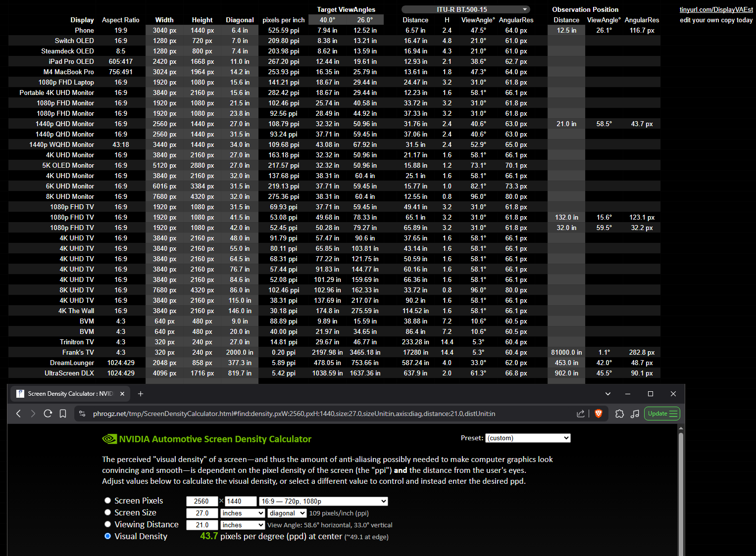Open the diagonal axis dropdown
The width and height of the screenshot is (756, 556).
[x=287, y=513]
